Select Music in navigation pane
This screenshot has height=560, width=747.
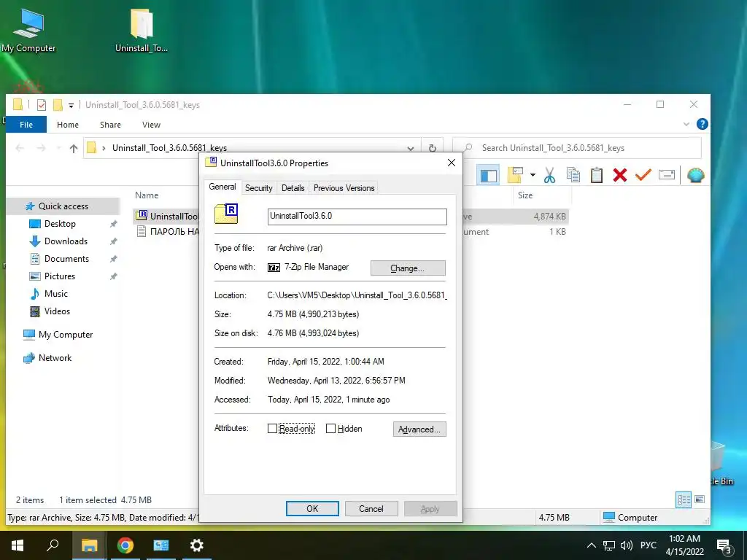[x=55, y=294]
